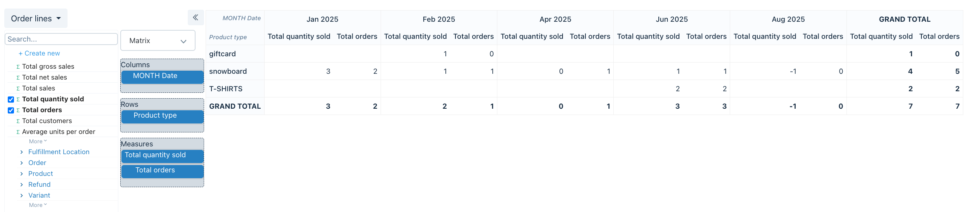Click the Create new link

pos(39,53)
